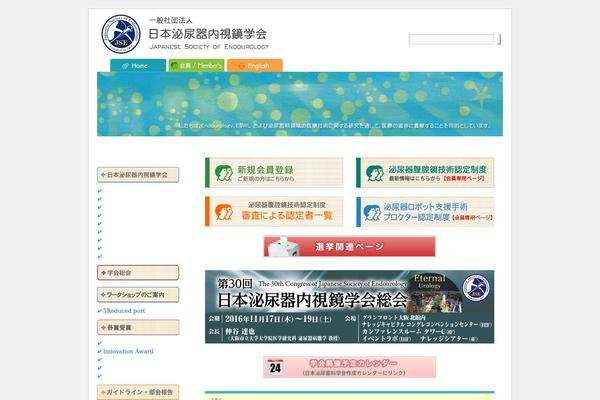Click the JSE society logo emblem
The image size is (600, 400).
121,34
